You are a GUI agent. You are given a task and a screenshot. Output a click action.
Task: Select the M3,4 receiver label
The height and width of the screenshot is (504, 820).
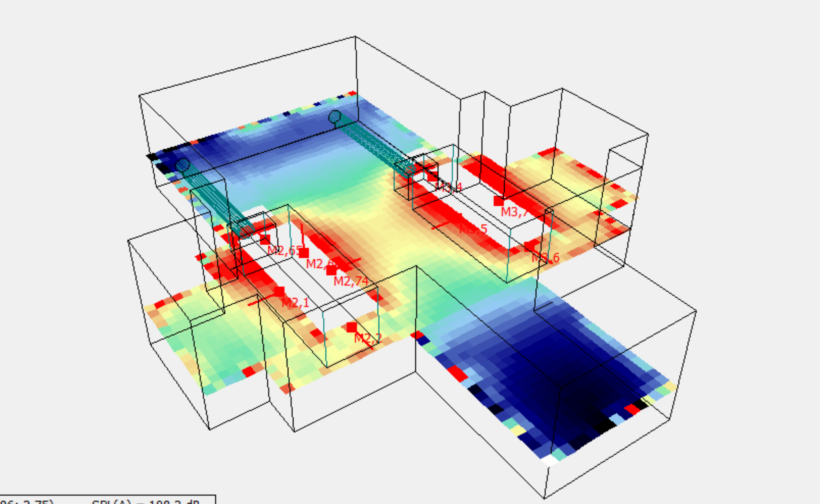click(x=448, y=187)
